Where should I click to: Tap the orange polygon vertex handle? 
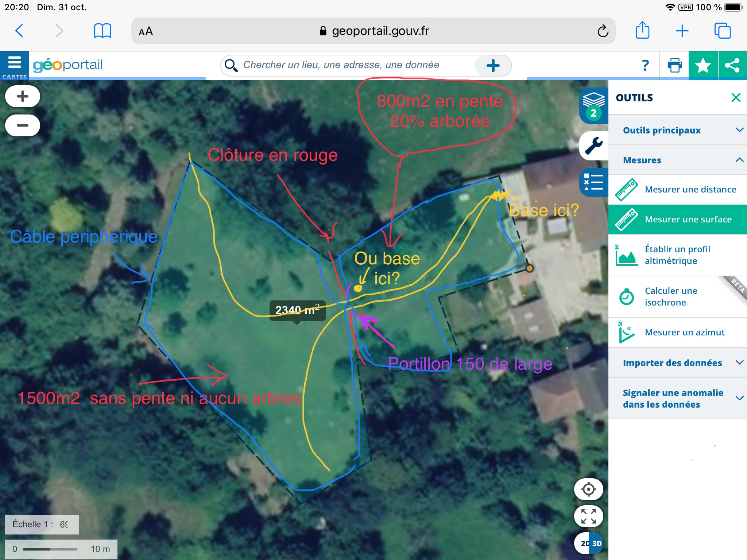coord(529,268)
